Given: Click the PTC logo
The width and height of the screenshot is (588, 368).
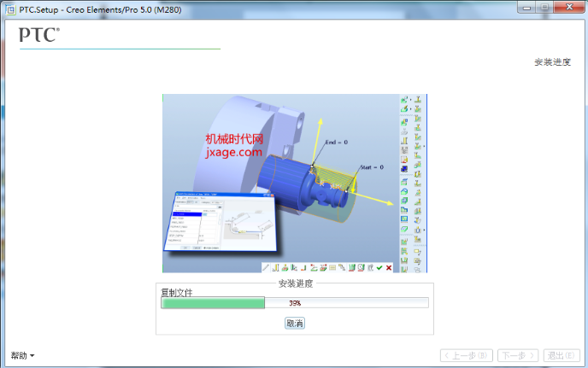Looking at the screenshot, I should (39, 35).
